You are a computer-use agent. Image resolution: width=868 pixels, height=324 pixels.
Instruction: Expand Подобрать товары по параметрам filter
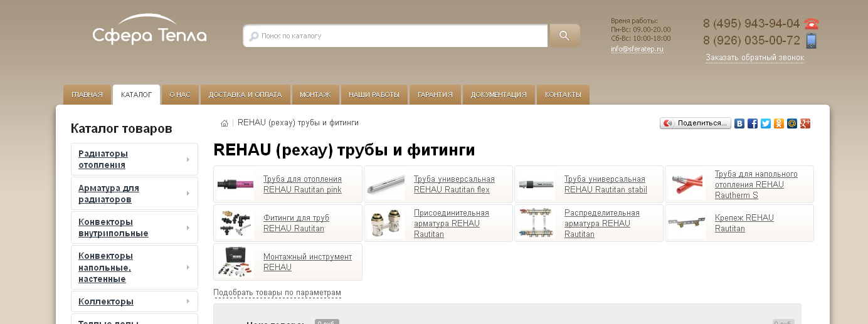pos(277,293)
